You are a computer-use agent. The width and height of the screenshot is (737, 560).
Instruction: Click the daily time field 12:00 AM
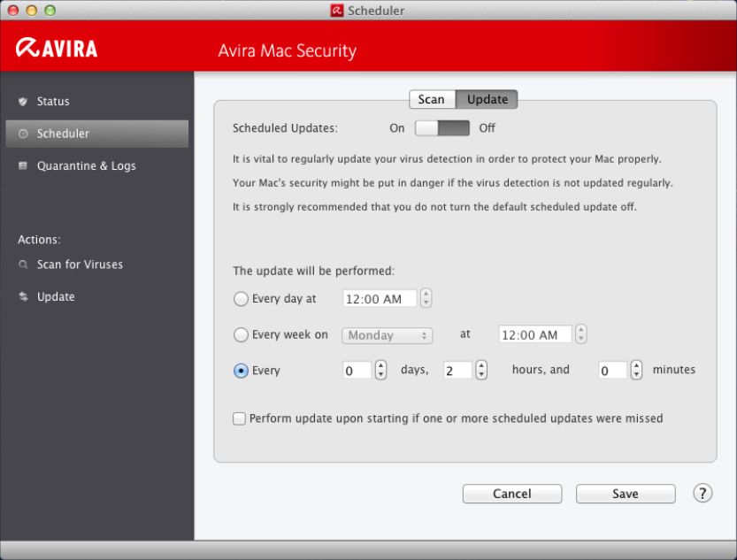coord(380,299)
